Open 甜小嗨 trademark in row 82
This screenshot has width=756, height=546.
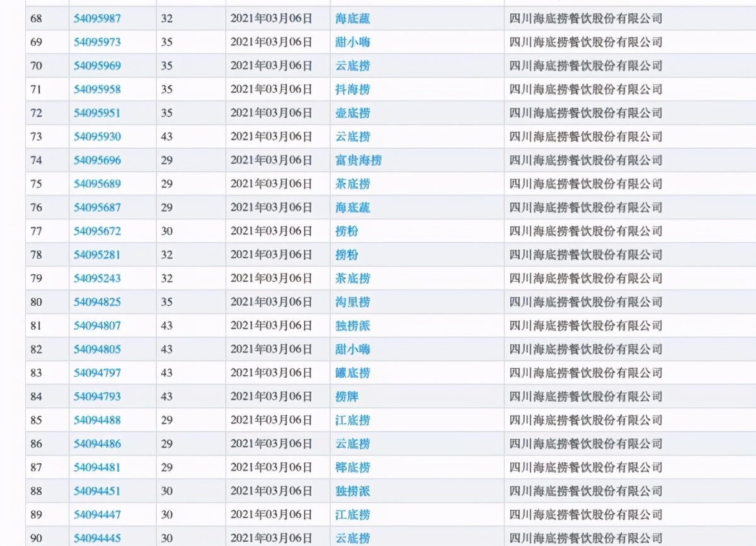[353, 349]
